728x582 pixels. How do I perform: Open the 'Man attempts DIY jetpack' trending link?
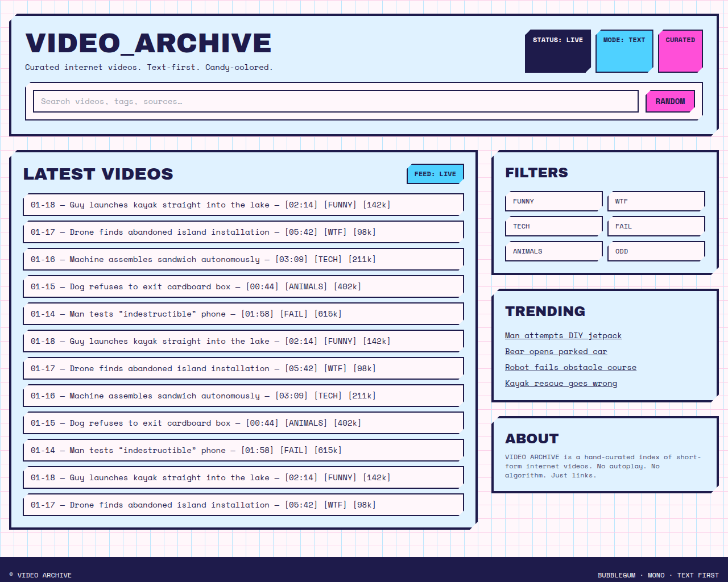[563, 335]
